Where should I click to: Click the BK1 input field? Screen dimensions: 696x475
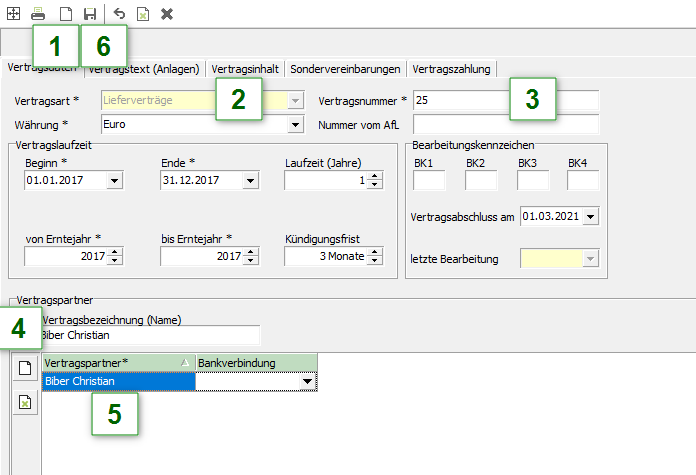click(429, 181)
